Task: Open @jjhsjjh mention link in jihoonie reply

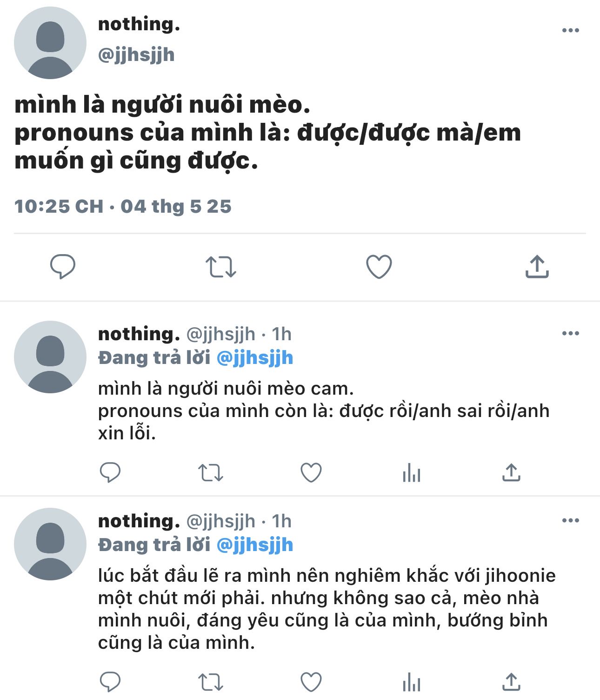Action: coord(255,545)
